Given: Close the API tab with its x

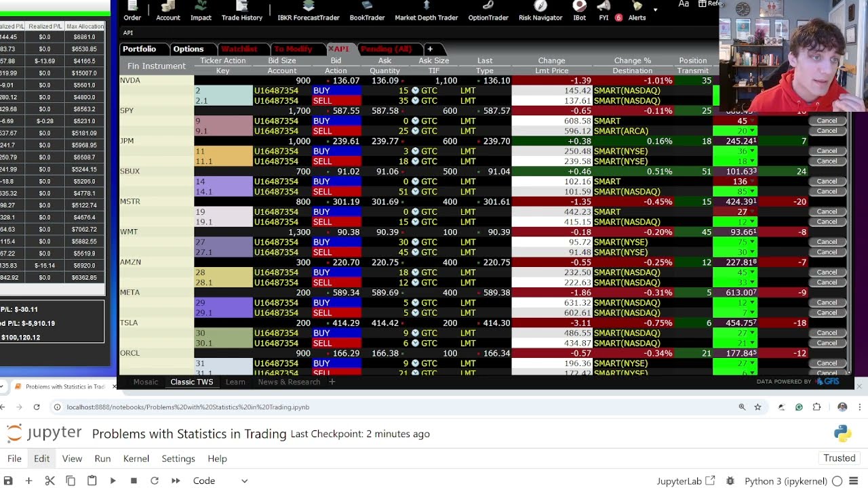Looking at the screenshot, I should pos(331,49).
